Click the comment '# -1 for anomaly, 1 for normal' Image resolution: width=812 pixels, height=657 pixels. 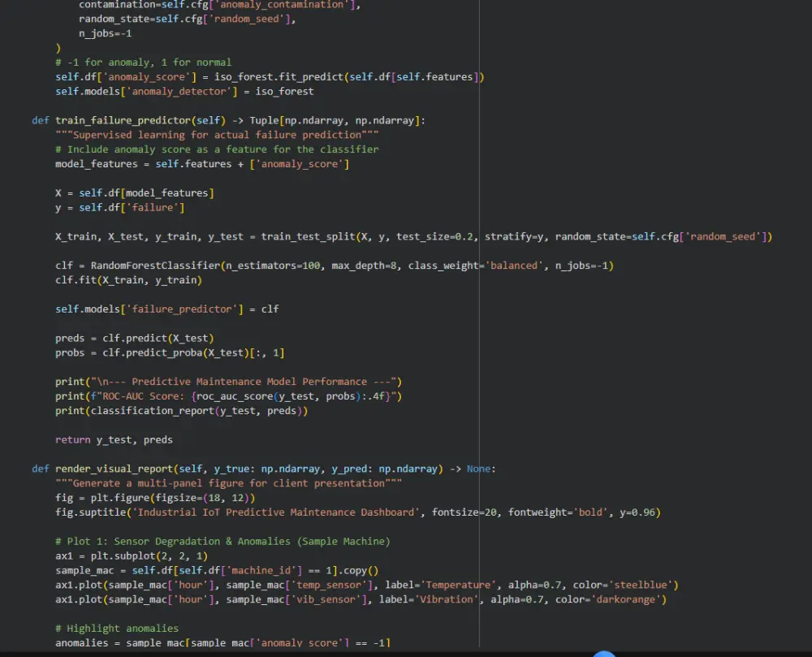click(x=144, y=63)
